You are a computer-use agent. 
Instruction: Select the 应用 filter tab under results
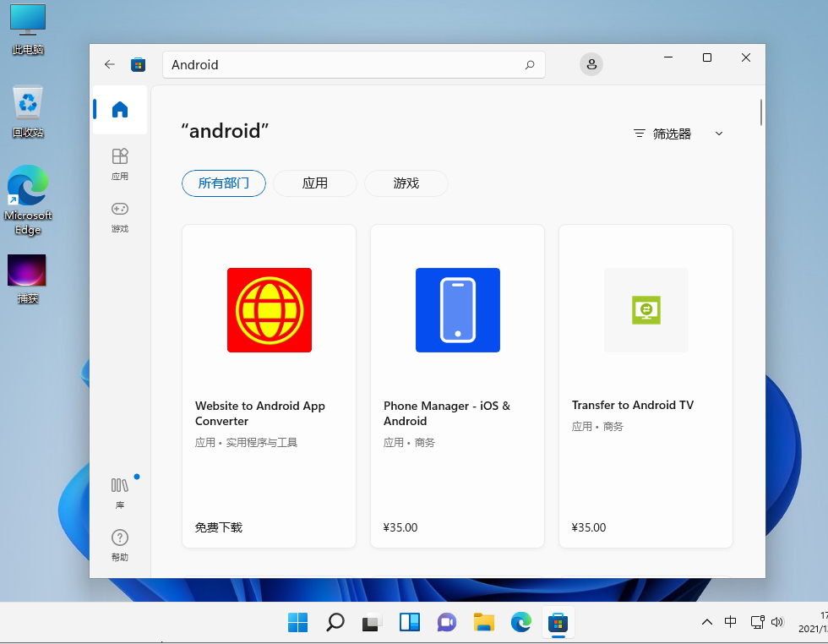tap(315, 183)
